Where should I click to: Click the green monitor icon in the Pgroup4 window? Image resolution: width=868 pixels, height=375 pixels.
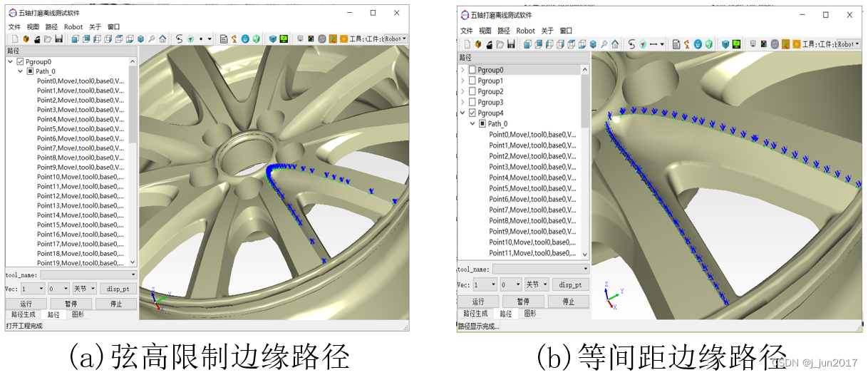click(x=738, y=44)
